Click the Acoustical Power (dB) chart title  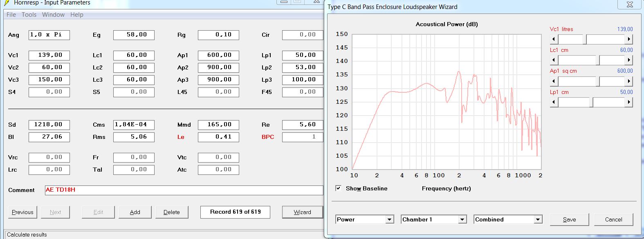[447, 24]
